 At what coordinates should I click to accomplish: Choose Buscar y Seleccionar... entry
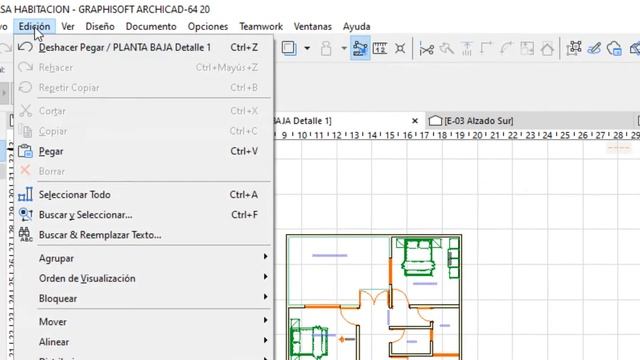(144, 215)
